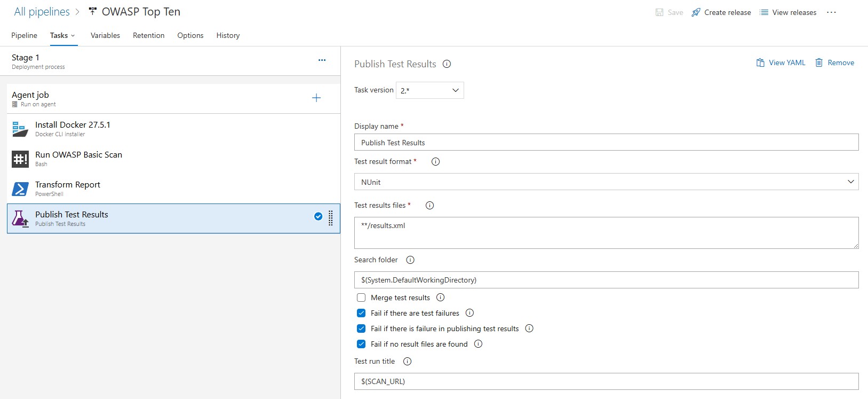Screen dimensions: 868x399
Task: Open the Task version dropdown
Action: [x=430, y=90]
